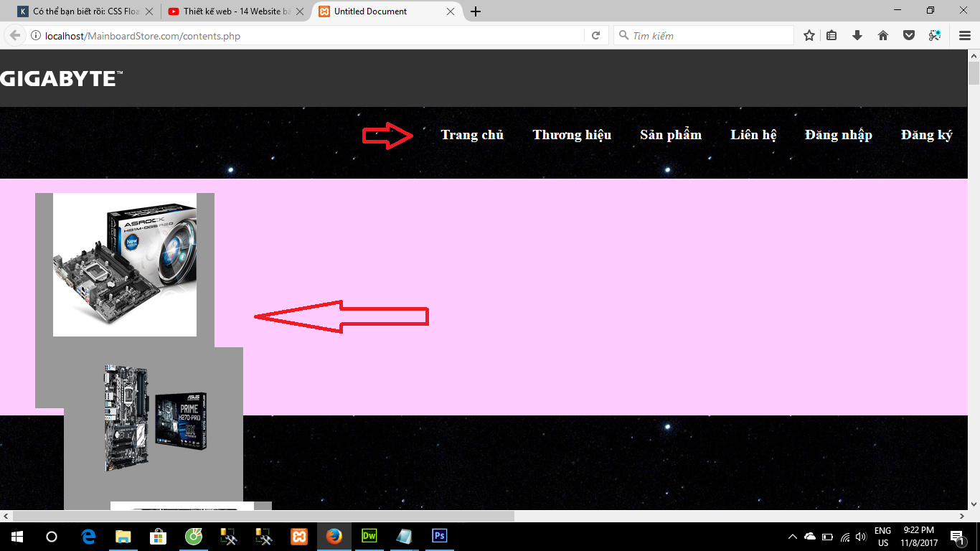This screenshot has width=980, height=551.
Task: Open new tab with plus button
Action: [475, 11]
